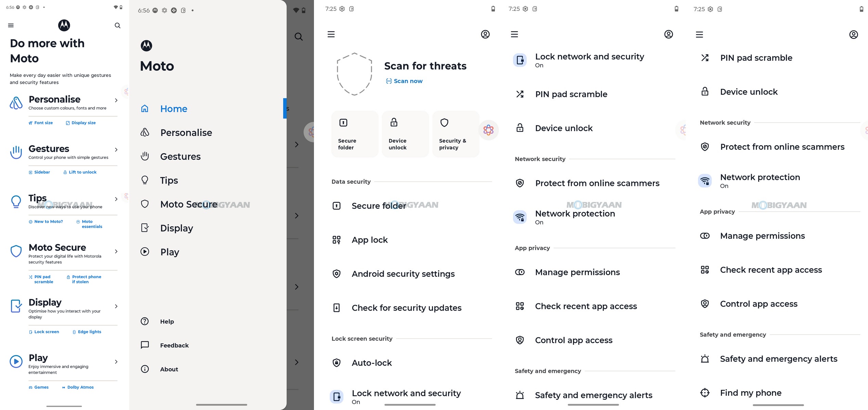Tap Network protection wifi icon, fourth screen

[520, 217]
